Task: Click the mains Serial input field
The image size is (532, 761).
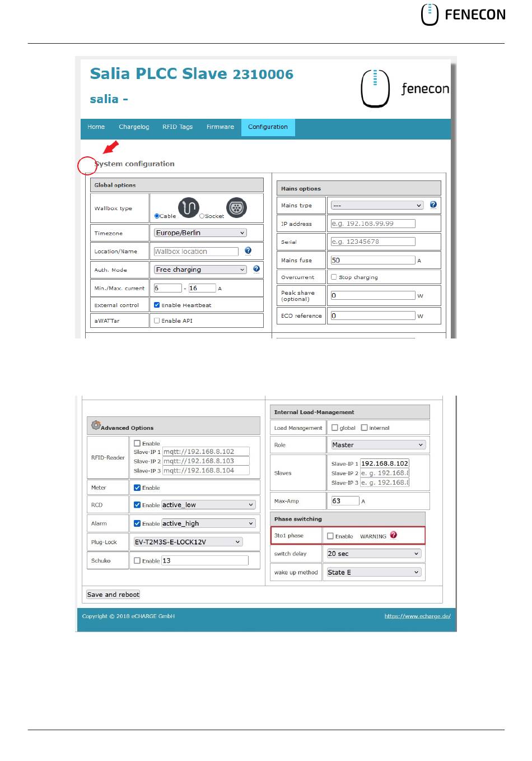Action: tap(373, 242)
